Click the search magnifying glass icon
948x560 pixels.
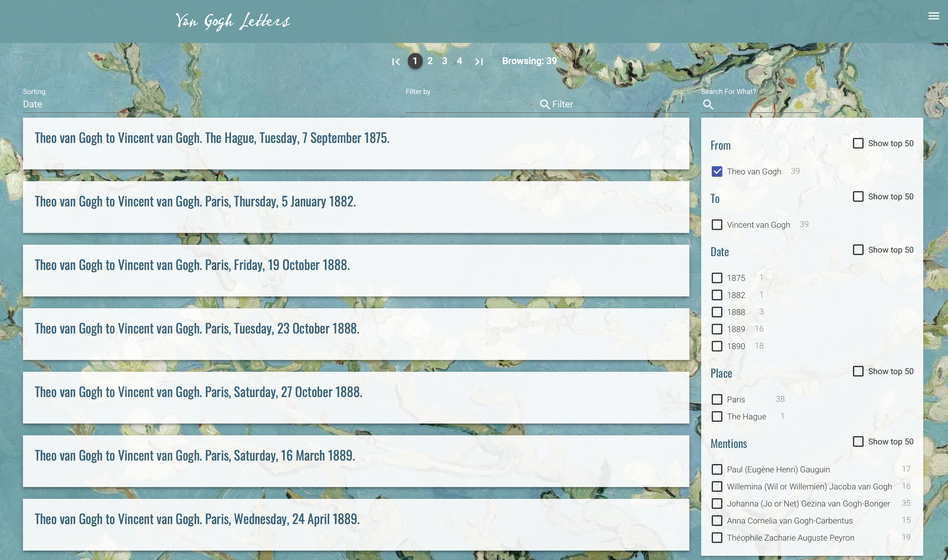click(708, 104)
